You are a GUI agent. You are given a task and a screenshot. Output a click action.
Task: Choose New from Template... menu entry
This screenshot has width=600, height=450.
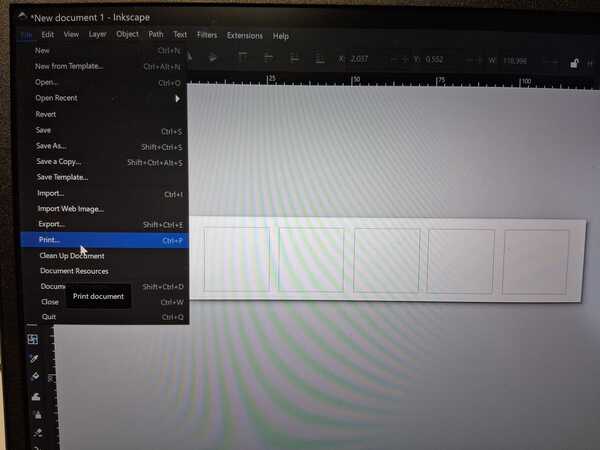click(x=104, y=66)
